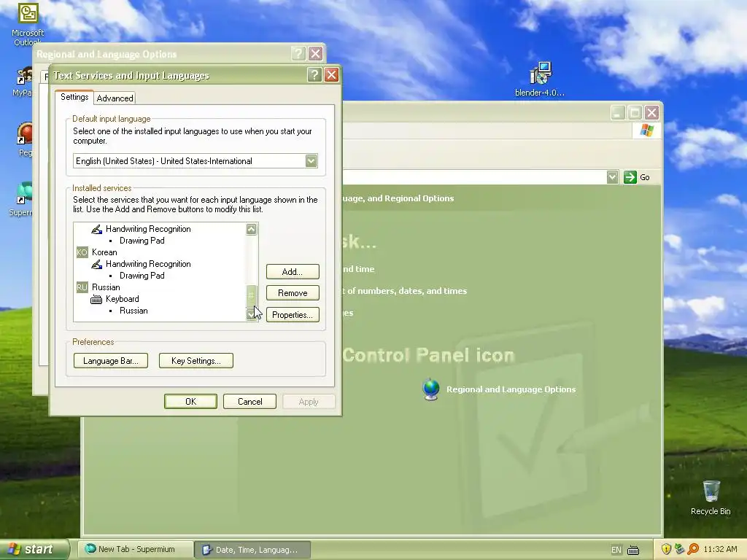747x560 pixels.
Task: Open the address bar dropdown arrow
Action: (613, 177)
